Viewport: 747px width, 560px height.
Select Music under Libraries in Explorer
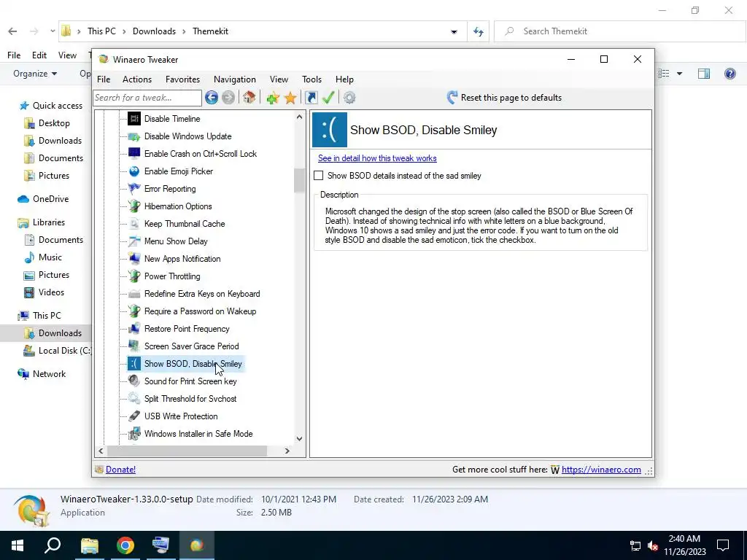point(43,257)
